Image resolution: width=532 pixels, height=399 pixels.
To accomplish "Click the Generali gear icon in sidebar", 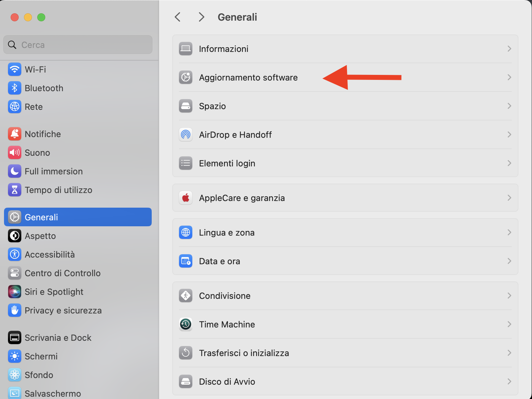I will click(15, 217).
